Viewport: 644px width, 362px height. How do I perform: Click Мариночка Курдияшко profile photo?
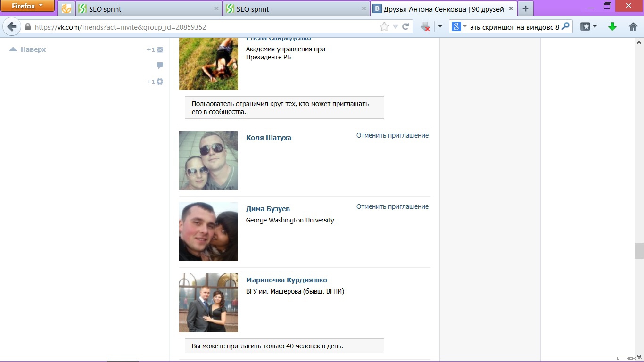coord(208,303)
